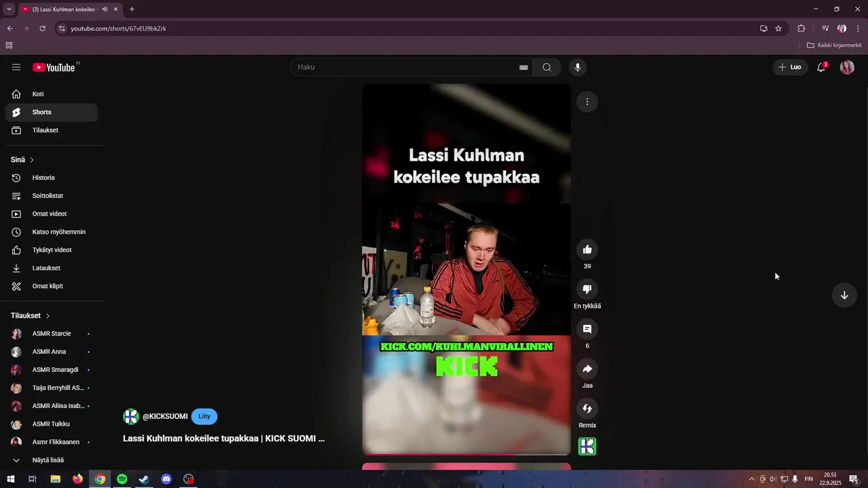Share the short with Jaa
Screen dimensions: 868x488
point(587,369)
